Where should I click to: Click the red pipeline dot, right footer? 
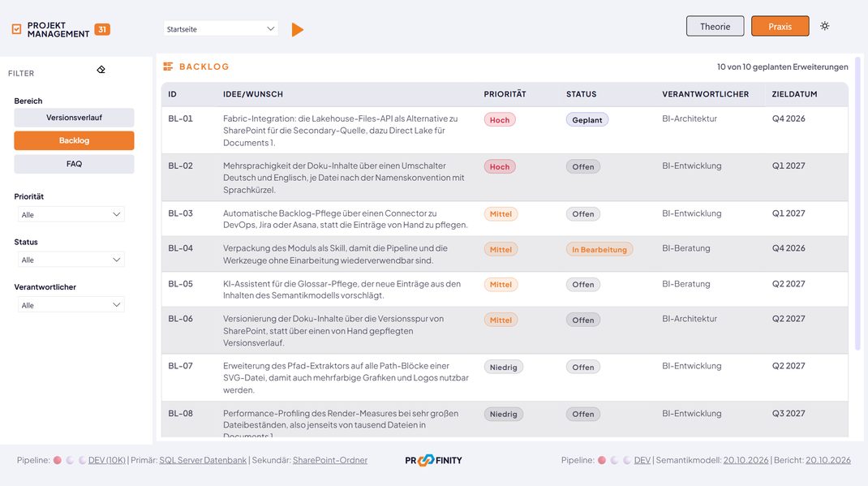(x=602, y=460)
